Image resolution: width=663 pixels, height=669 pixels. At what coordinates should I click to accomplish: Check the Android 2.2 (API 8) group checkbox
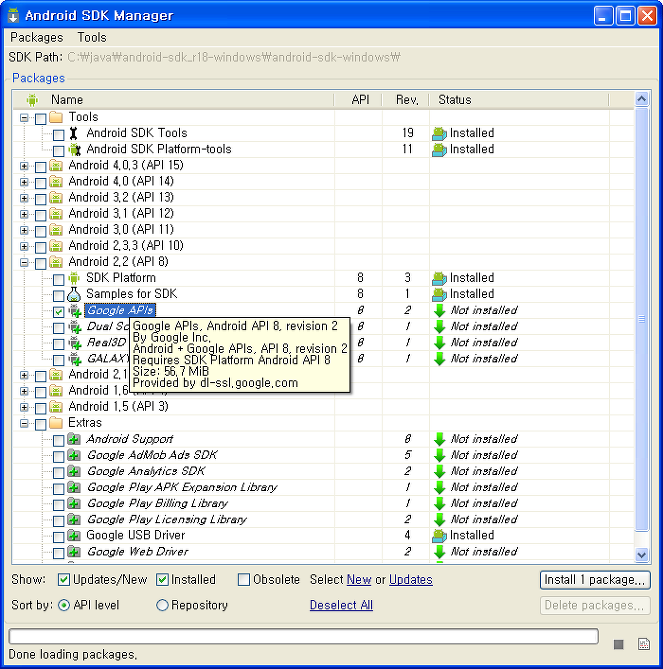click(x=41, y=264)
